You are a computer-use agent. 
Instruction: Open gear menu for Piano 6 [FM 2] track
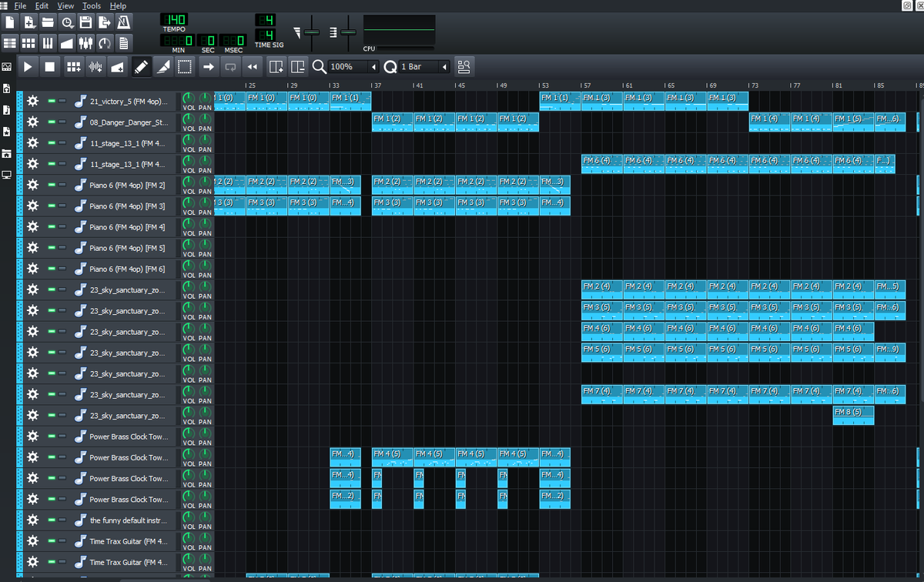pos(32,185)
